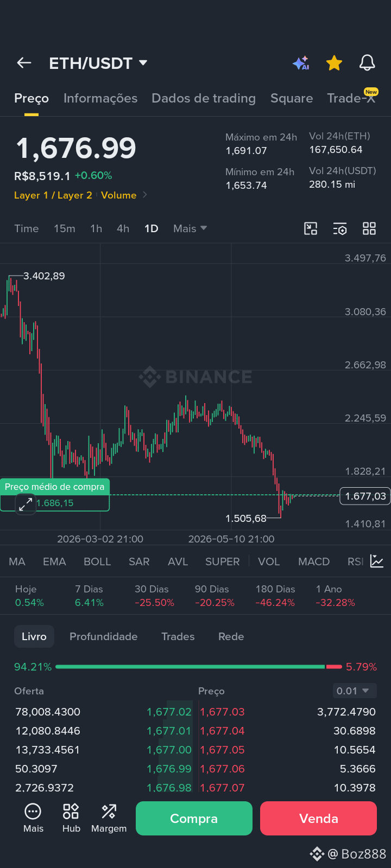The width and height of the screenshot is (391, 868).
Task: Toggle the SUPER indicator
Action: pos(222,561)
